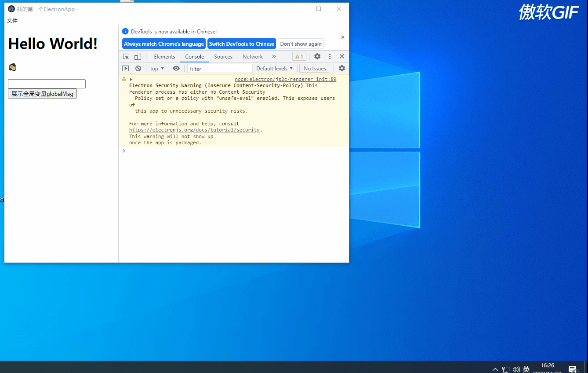
Task: Switch the input method language indicator
Action: [x=526, y=369]
